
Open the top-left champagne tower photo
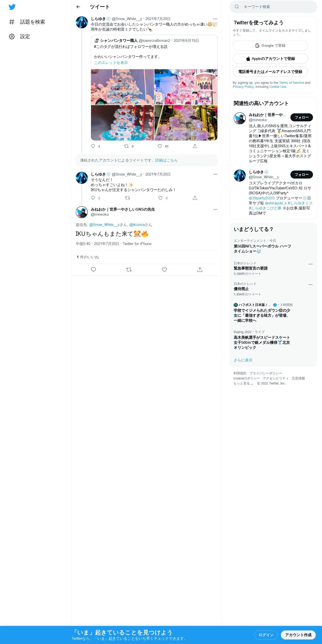(122, 87)
